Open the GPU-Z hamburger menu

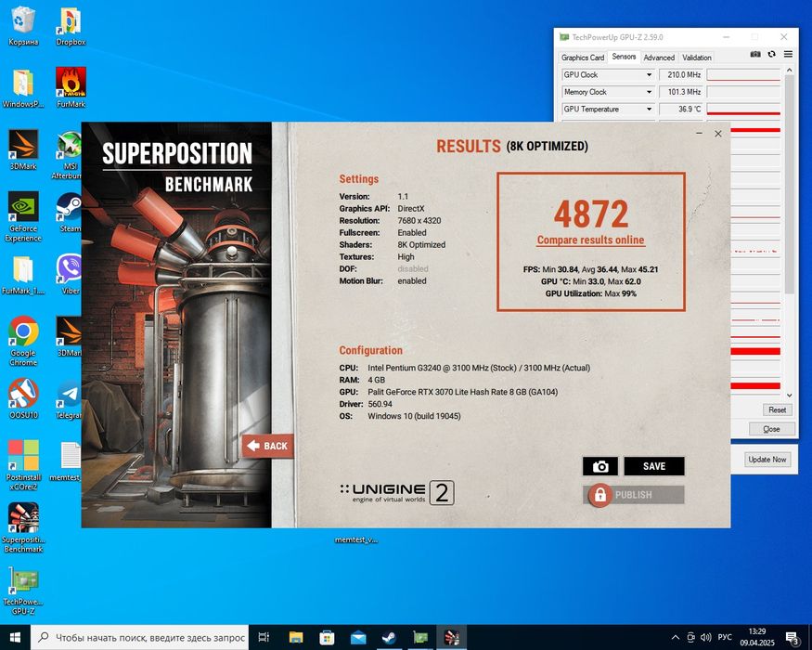point(788,54)
